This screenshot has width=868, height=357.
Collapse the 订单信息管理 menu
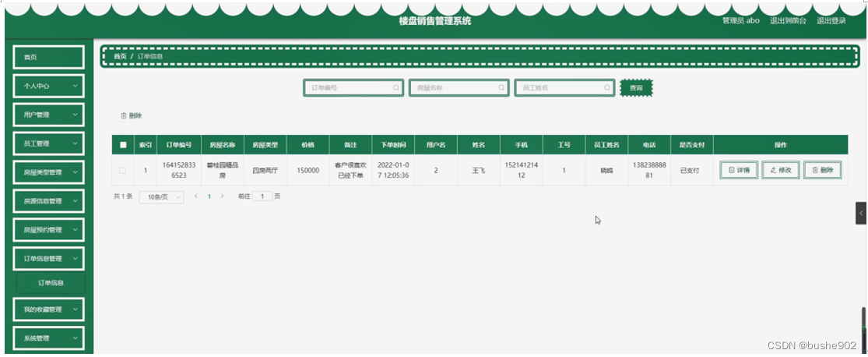click(x=49, y=259)
